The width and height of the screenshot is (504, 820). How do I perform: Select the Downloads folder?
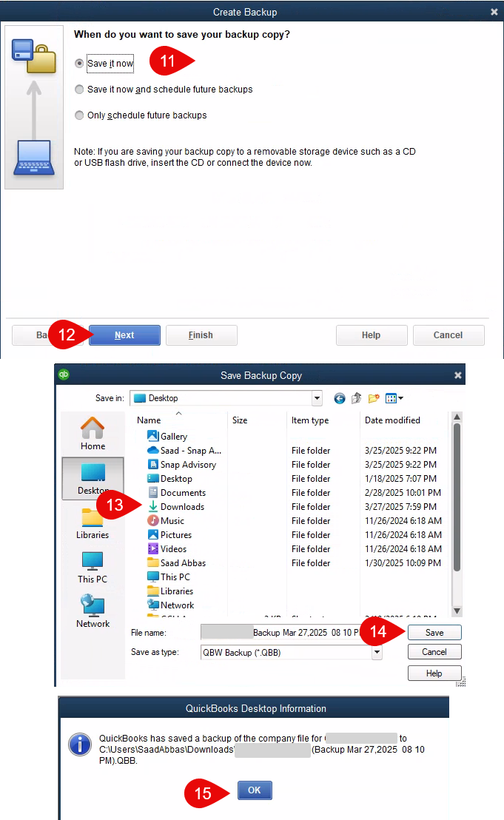coord(176,507)
